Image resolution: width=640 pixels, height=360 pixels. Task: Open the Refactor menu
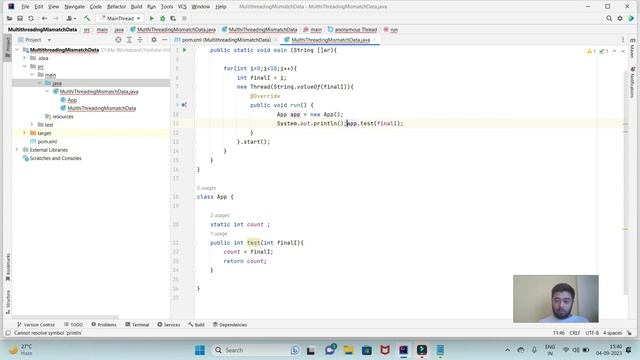[116, 7]
